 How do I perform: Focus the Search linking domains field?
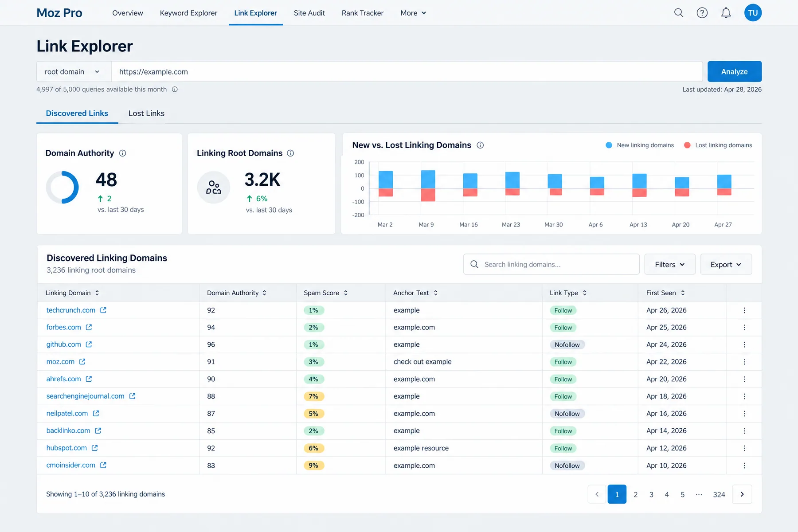551,265
